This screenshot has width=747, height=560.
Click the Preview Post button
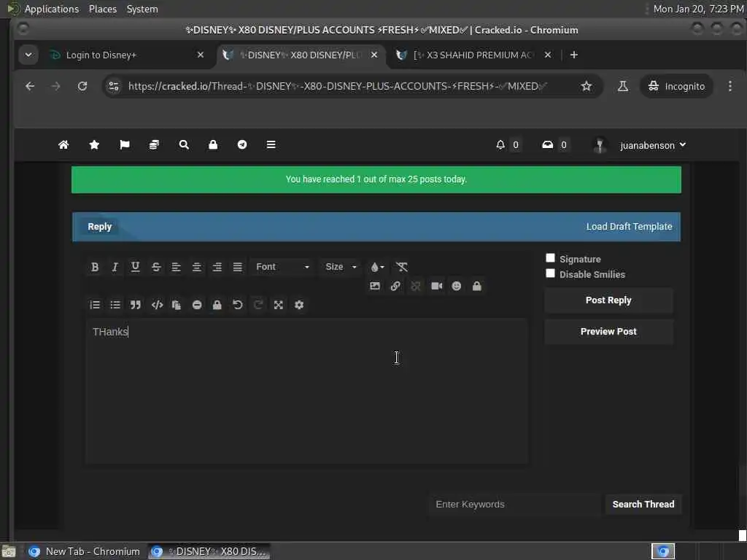608,332
